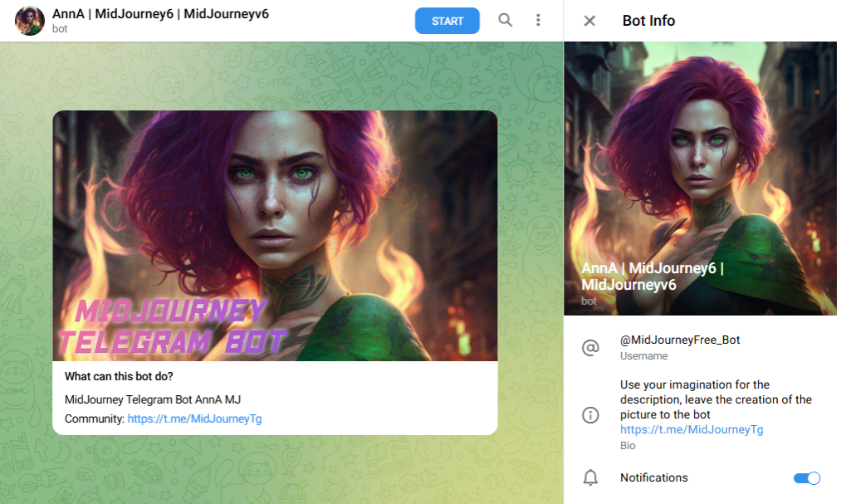Click the Notifications bell icon
This screenshot has height=504, width=846.
(x=590, y=477)
